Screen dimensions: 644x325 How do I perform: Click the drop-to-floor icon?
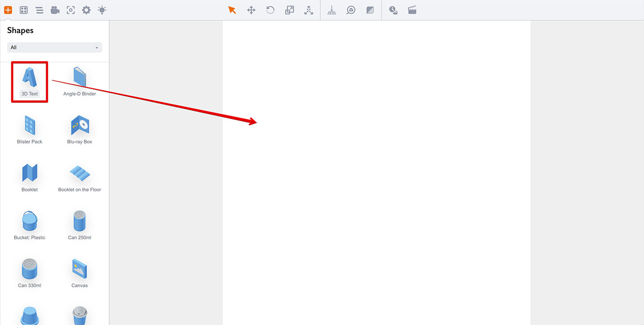coord(332,10)
